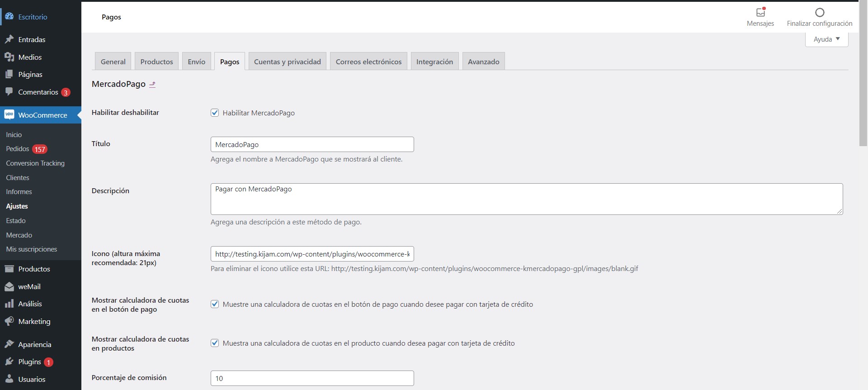868x390 pixels.
Task: Click the Medios media icon
Action: pos(9,57)
